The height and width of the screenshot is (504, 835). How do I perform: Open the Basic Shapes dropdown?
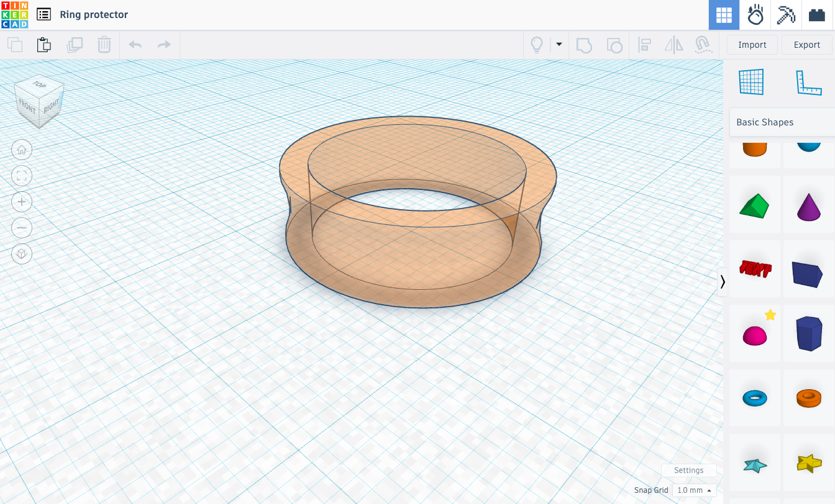point(782,122)
